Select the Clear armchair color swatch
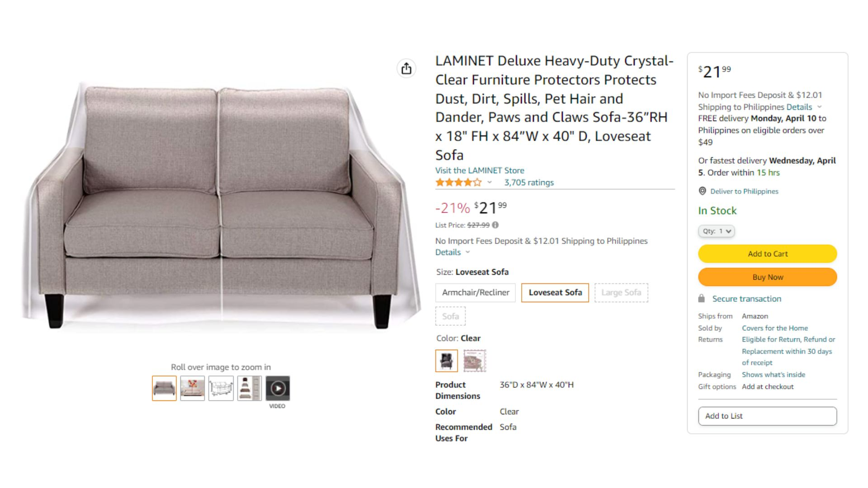 [447, 361]
